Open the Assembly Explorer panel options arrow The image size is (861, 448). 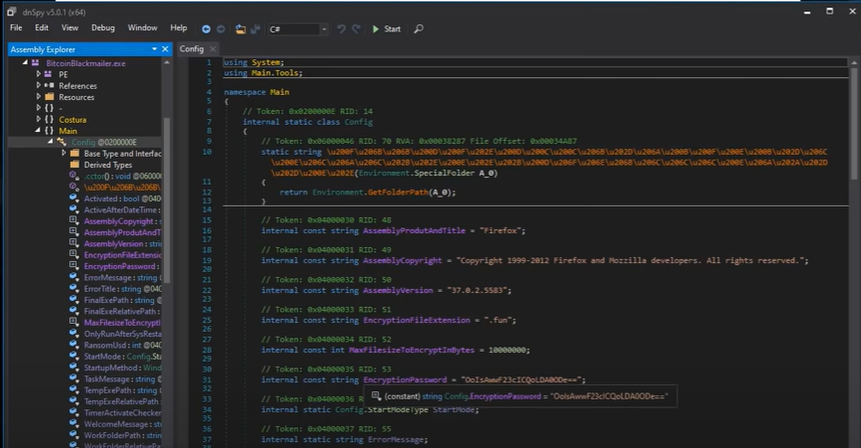[x=153, y=49]
